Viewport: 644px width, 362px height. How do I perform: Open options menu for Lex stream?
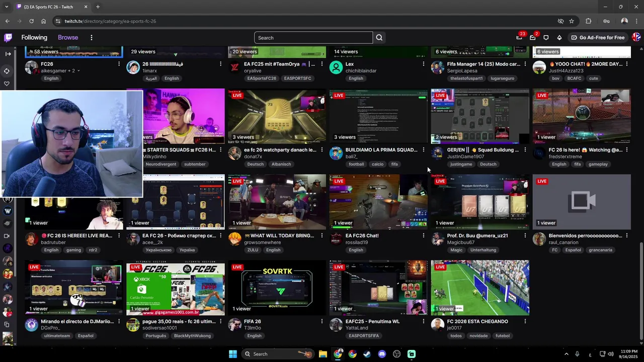[423, 64]
